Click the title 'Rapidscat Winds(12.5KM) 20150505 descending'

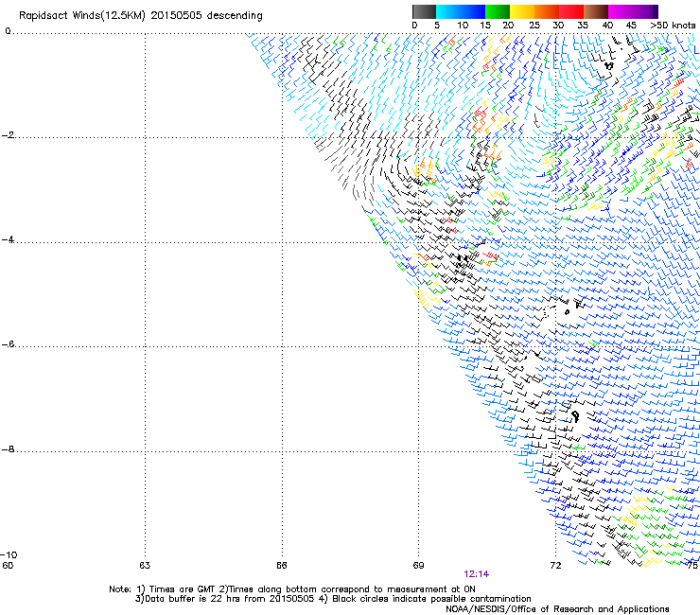tap(141, 16)
